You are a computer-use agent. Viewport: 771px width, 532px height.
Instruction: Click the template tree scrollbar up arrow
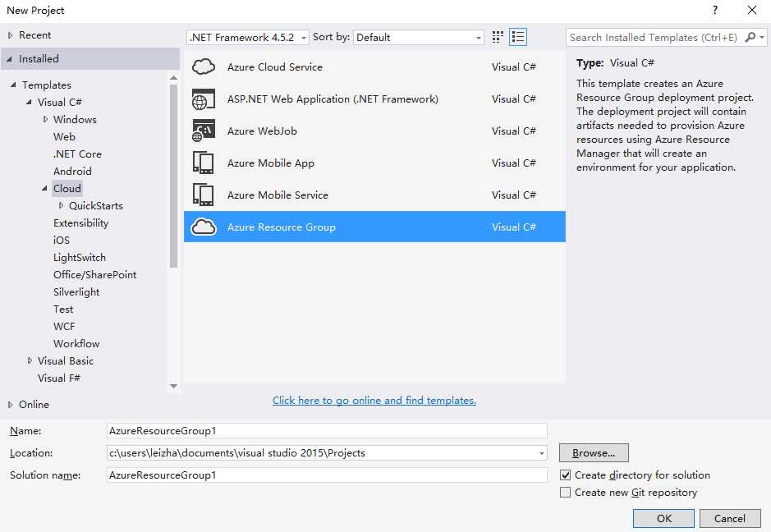click(173, 78)
